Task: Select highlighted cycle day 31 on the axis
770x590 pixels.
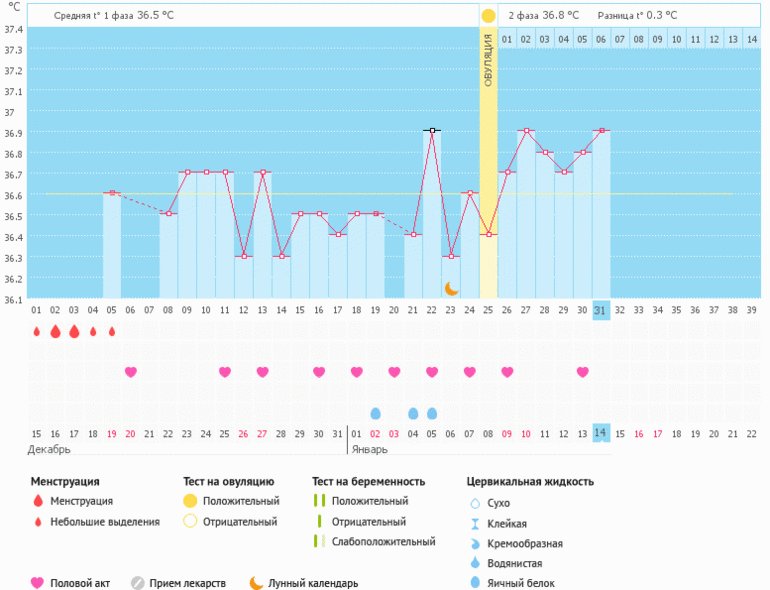Action: [600, 310]
